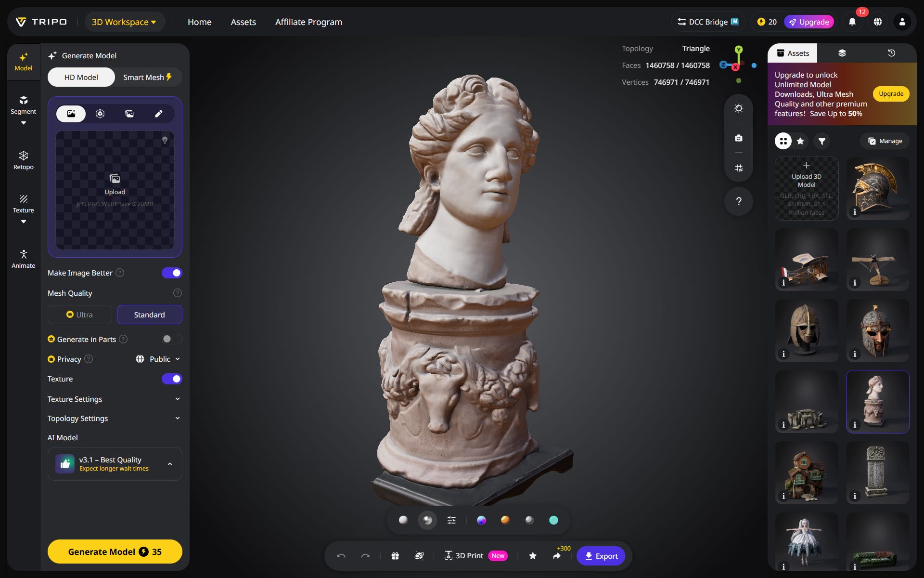Open the Privacy Public dropdown
Screen dimensions: 924x578
click(158, 359)
